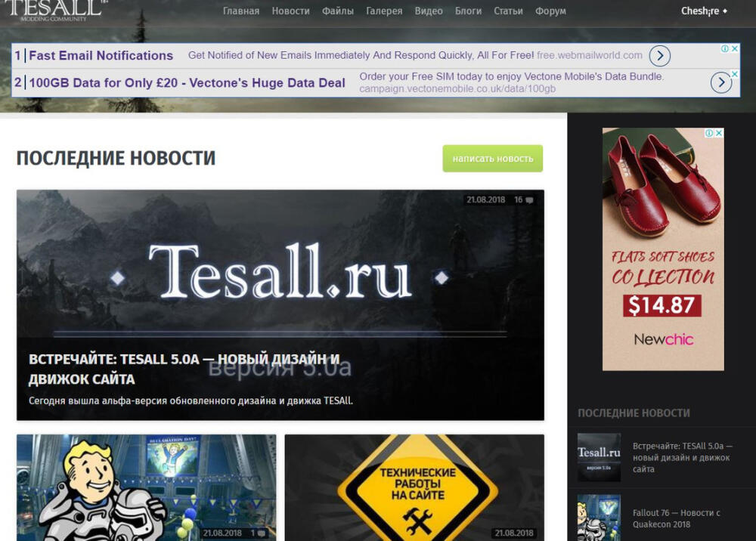
Task: Open sidebar Fallout 76 news thumbnail
Action: 600,518
